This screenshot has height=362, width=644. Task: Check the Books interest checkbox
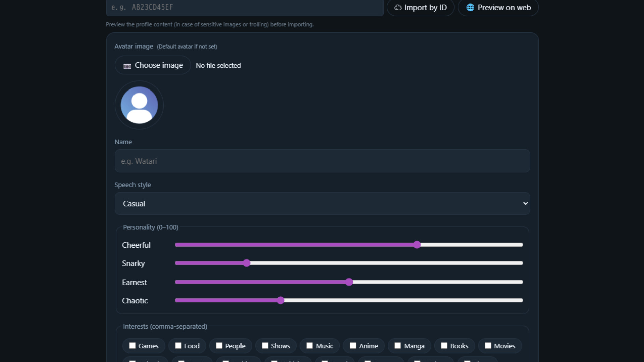click(444, 345)
